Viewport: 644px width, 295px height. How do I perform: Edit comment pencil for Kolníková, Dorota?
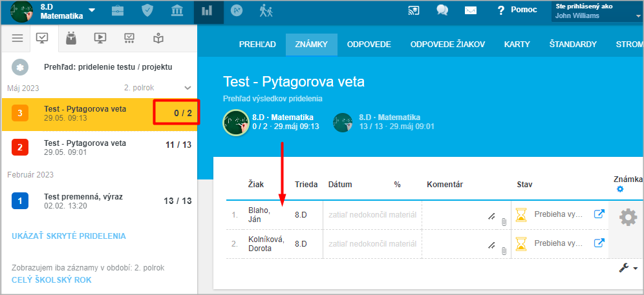point(491,246)
